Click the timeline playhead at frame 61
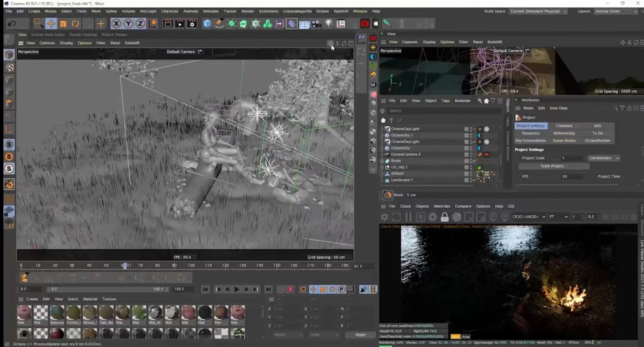The image size is (644, 347). [x=125, y=266]
